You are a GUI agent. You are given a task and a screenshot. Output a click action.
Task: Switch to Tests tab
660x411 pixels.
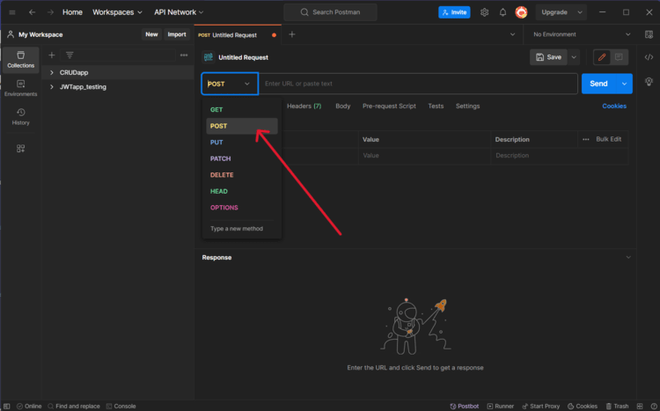click(x=436, y=106)
